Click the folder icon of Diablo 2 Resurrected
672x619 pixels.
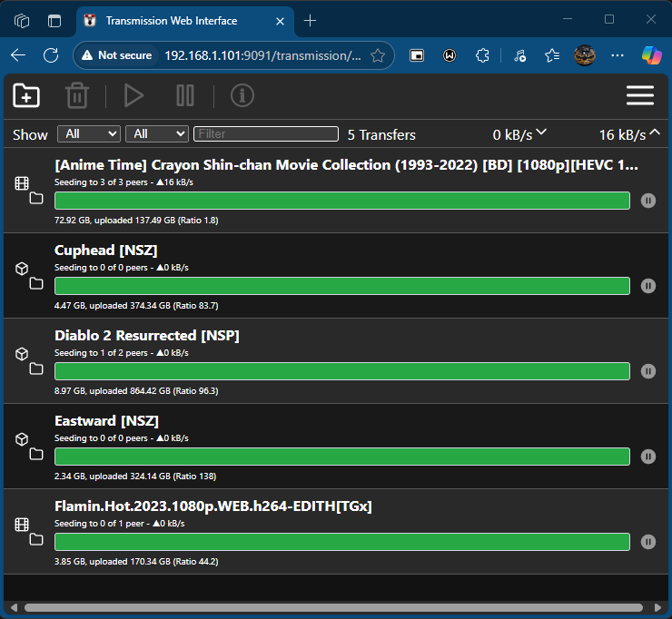36,368
